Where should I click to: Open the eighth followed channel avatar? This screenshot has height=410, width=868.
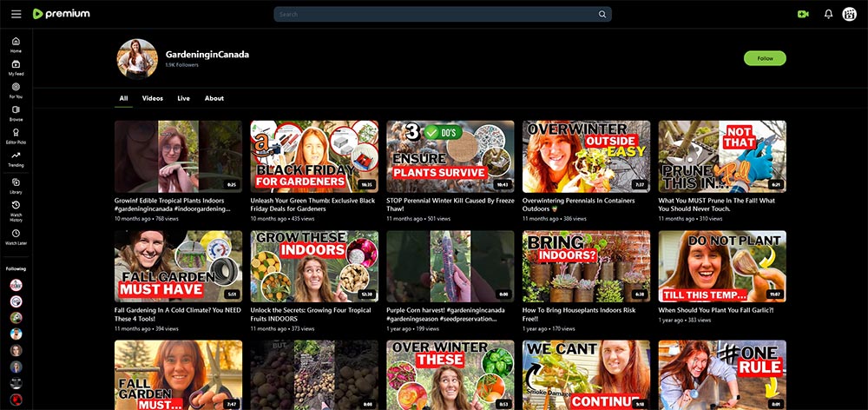click(16, 400)
